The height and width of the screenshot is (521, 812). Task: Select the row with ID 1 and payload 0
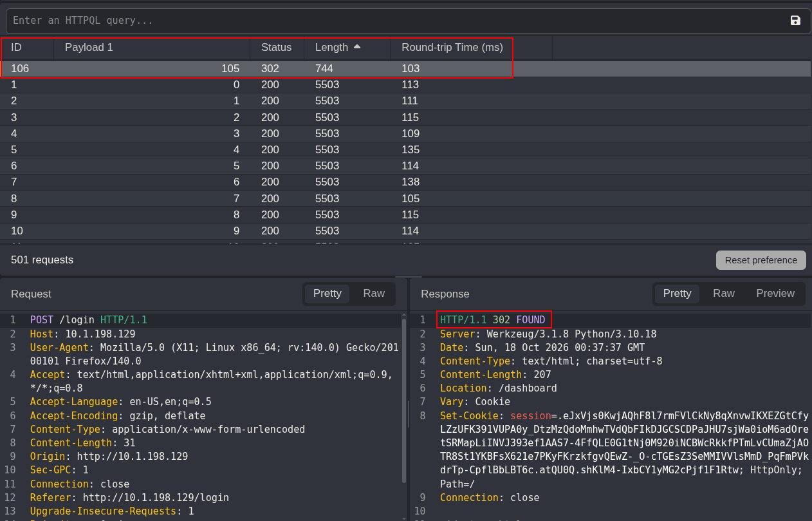(406, 85)
